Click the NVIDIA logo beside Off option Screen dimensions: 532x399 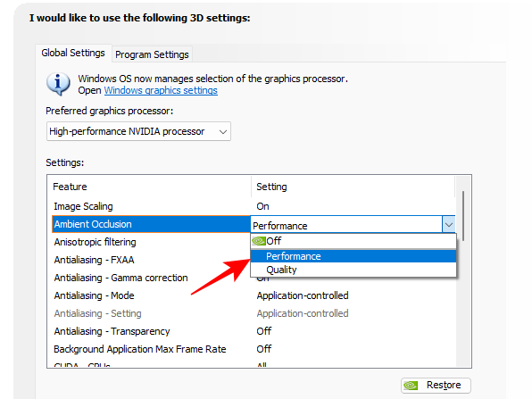point(259,241)
